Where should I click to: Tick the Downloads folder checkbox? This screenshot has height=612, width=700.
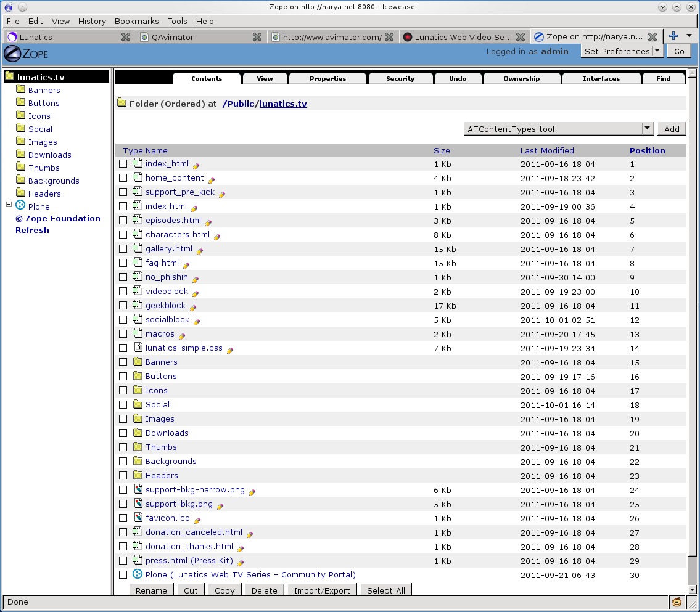tap(123, 433)
